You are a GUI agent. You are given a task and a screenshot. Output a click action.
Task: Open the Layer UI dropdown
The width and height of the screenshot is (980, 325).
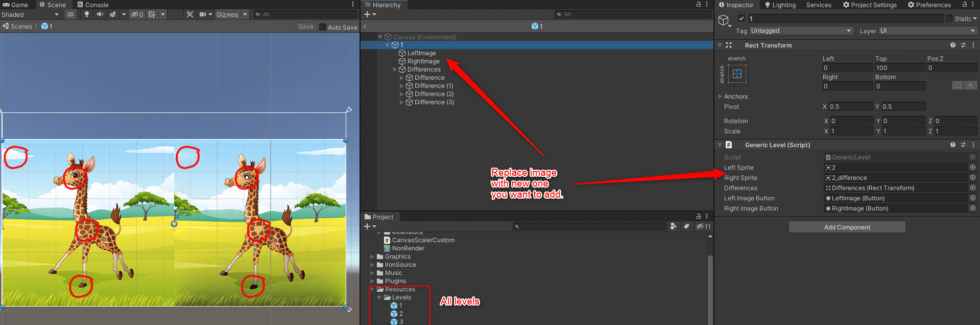pyautogui.click(x=927, y=31)
